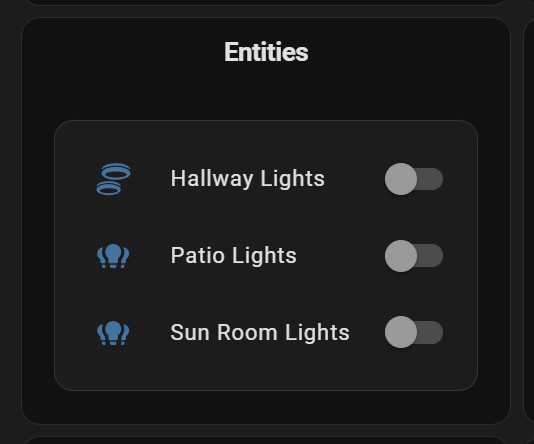Select the Patio Lights name label
Image resolution: width=534 pixels, height=444 pixels.
(x=234, y=256)
